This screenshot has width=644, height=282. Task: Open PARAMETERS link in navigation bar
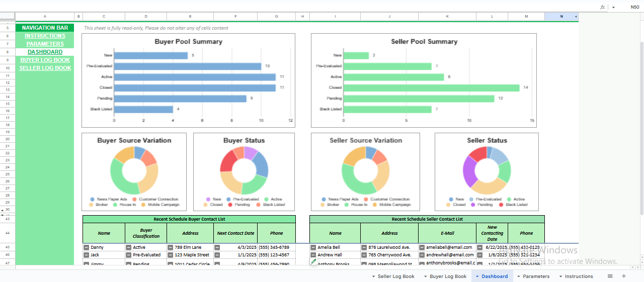click(45, 44)
